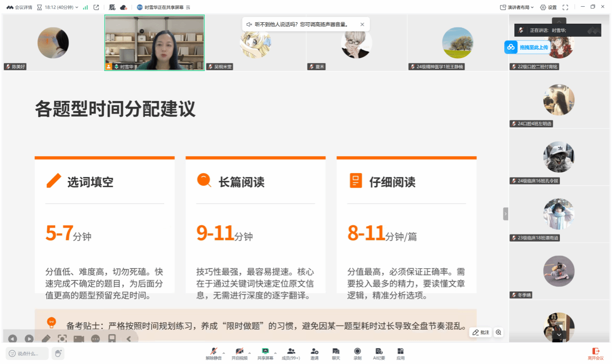Screen dimensions: 612x364
Task: Click the slide camera icon
Action: point(79,339)
